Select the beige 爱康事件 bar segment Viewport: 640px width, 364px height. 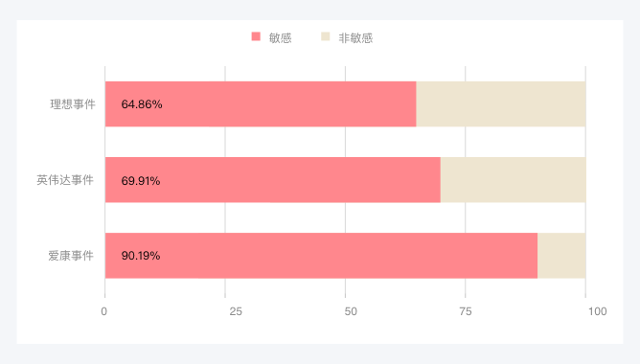(561, 256)
